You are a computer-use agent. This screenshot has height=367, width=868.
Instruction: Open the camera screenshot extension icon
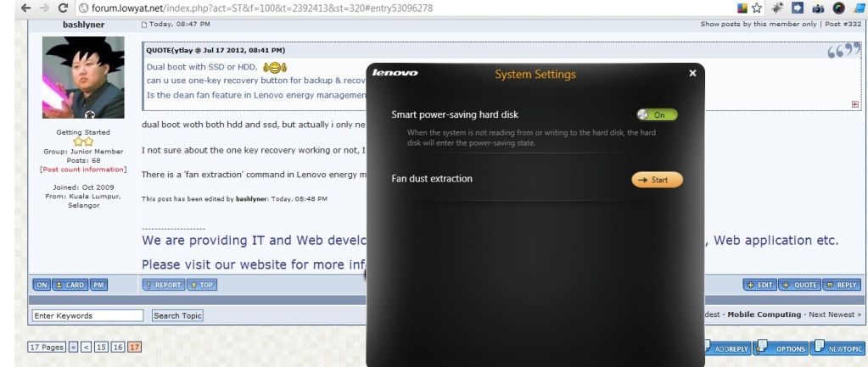[x=818, y=8]
